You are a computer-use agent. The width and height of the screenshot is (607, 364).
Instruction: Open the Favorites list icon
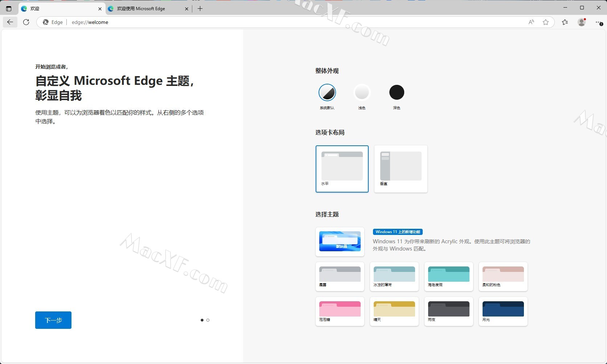click(565, 22)
